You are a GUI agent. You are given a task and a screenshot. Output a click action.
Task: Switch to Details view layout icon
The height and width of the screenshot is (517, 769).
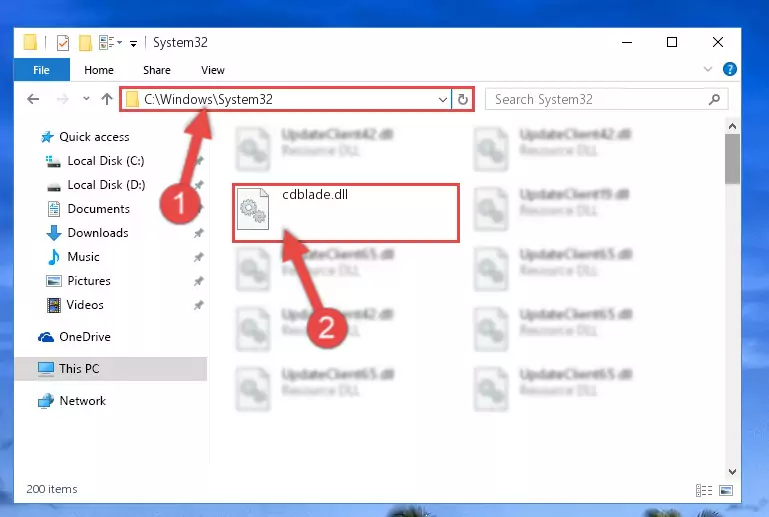point(704,490)
